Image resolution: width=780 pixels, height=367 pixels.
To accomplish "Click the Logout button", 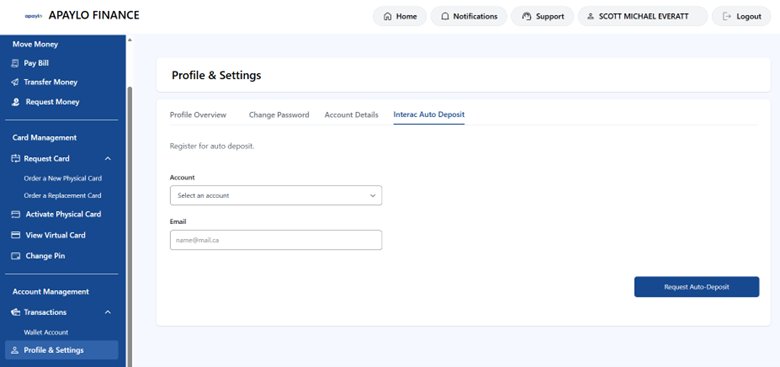I will click(x=742, y=16).
